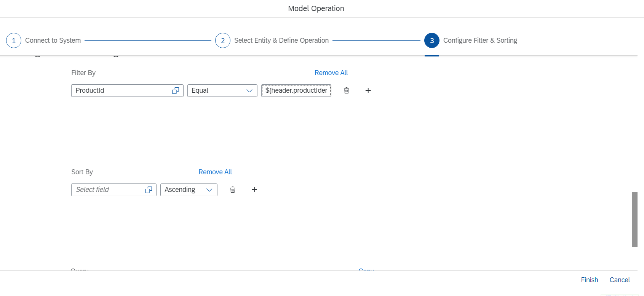The image size is (644, 296).
Task: Click the Finish button
Action: click(590, 280)
